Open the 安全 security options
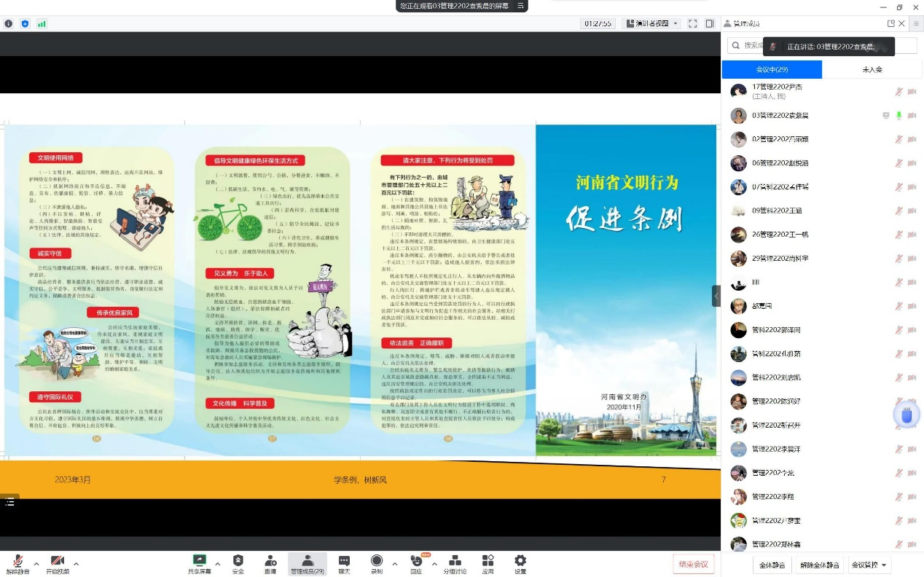 [238, 563]
